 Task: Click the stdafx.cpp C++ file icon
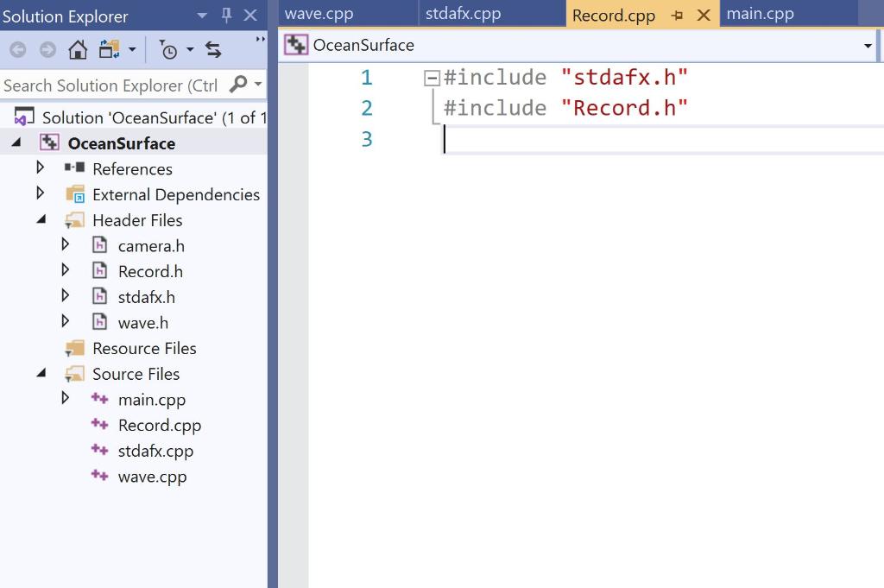[100, 449]
